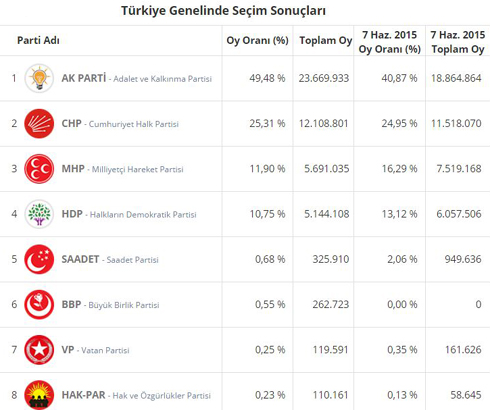The image size is (490, 410).
Task: Open the CHP Cumhuriyet Halk Partisi link
Action: pyautogui.click(x=120, y=124)
